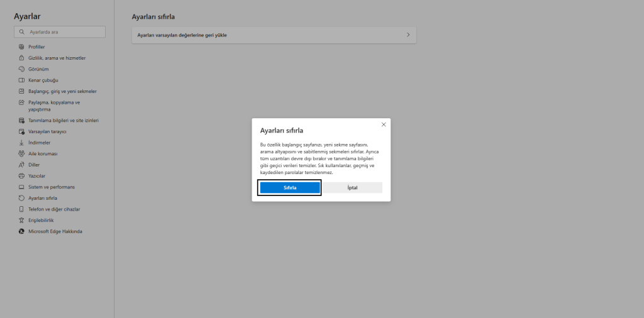
Task: Click the lock icon for Gizlilik, arama ve hizmetler
Action: pyautogui.click(x=21, y=58)
